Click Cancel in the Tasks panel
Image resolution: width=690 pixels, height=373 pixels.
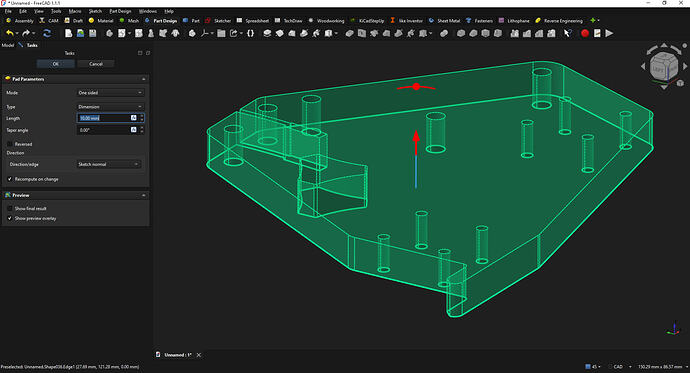(96, 64)
